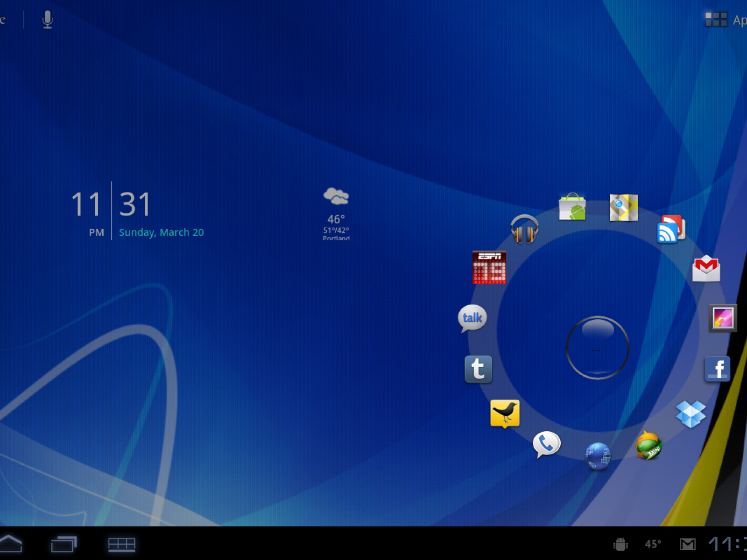Viewport: 747px width, 560px height.
Task: Open the Apps drawer grid
Action: point(725,20)
